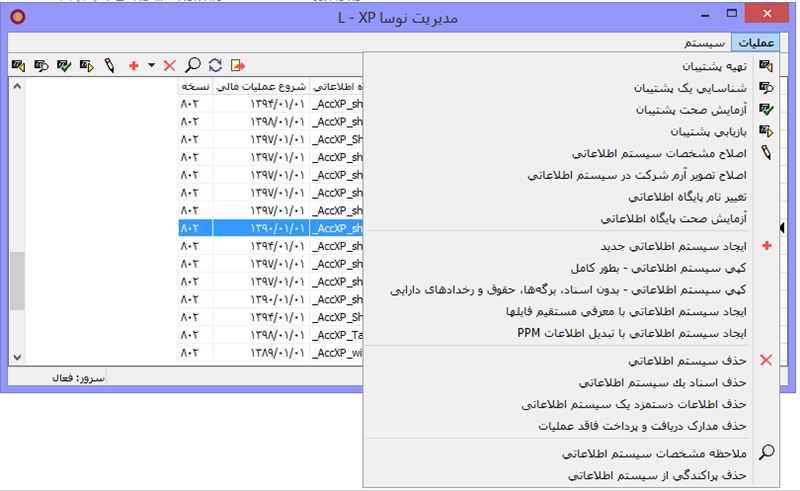Click the red X delete toolbar icon
This screenshot has width=800, height=491.
click(169, 65)
